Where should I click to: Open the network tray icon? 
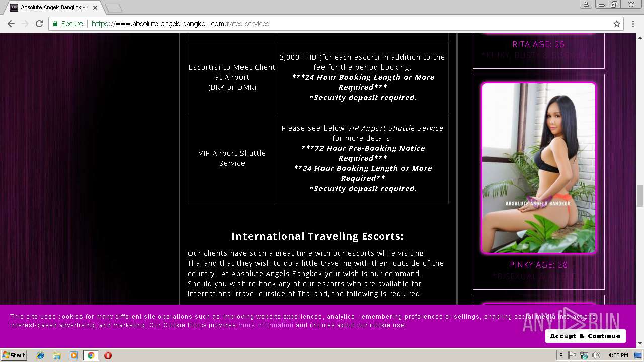(x=584, y=355)
